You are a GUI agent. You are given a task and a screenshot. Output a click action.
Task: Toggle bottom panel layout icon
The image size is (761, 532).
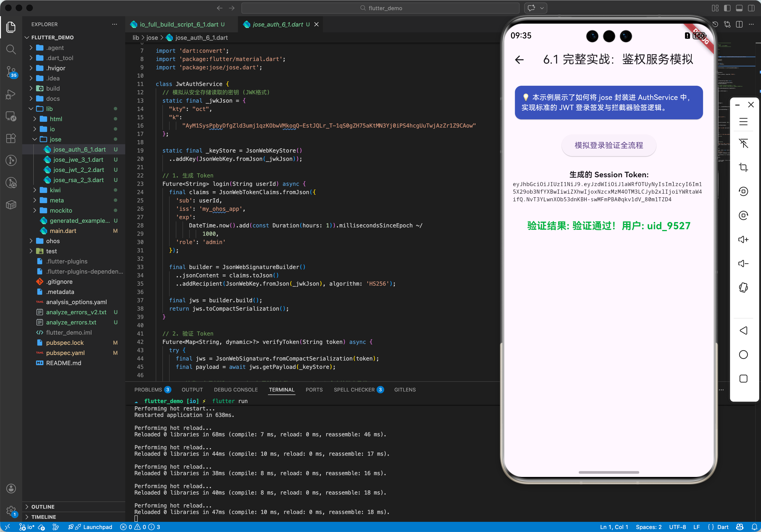coord(739,8)
